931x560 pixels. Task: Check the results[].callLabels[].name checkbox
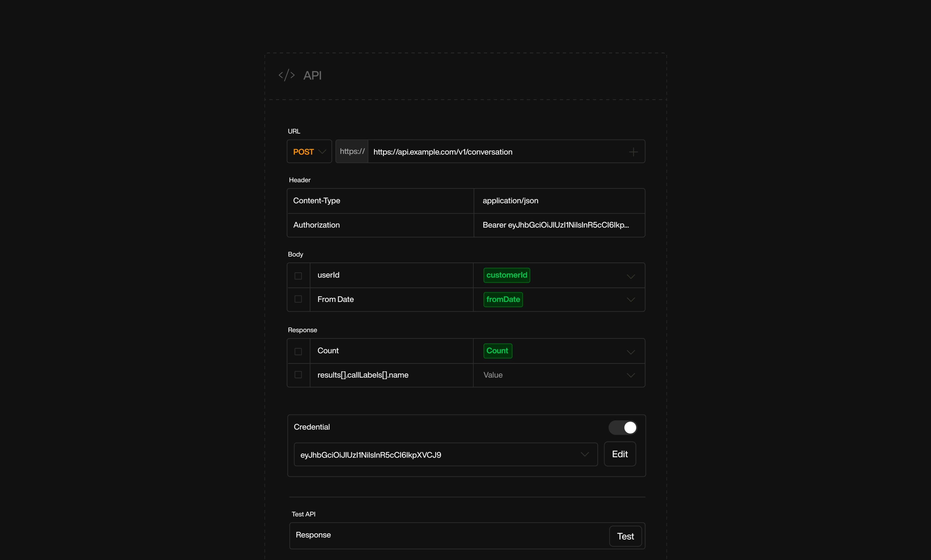coord(298,375)
